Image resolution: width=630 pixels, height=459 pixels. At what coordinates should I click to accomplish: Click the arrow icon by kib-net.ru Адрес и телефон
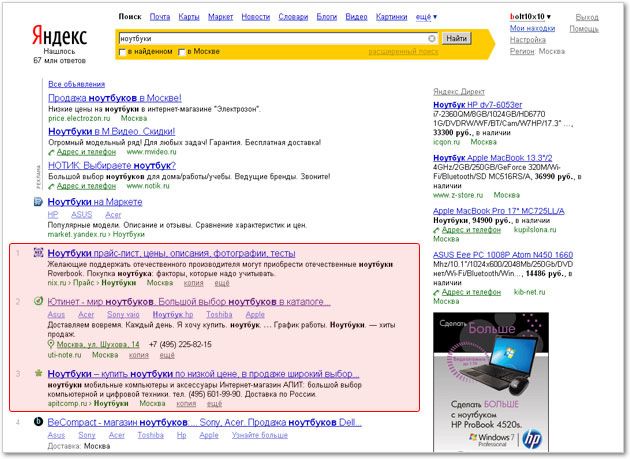[436, 293]
